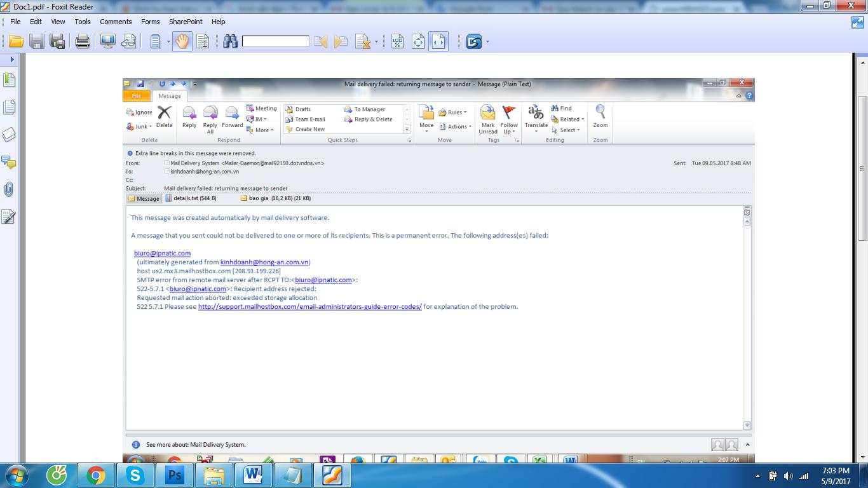The height and width of the screenshot is (488, 868).
Task: Click the kinhdoanh@hong-an.com.vn link in message body
Action: (x=264, y=262)
